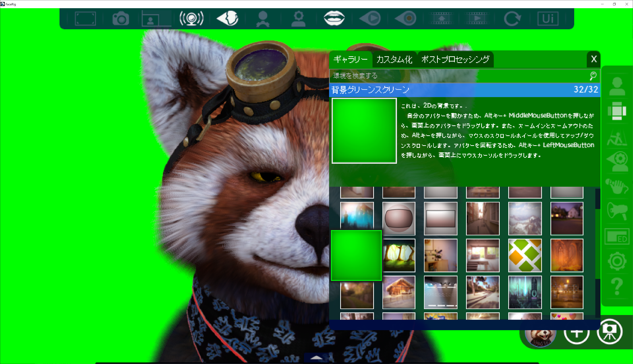The height and width of the screenshot is (364, 633).
Task: Expand the bottom panel up arrow
Action: (316, 358)
